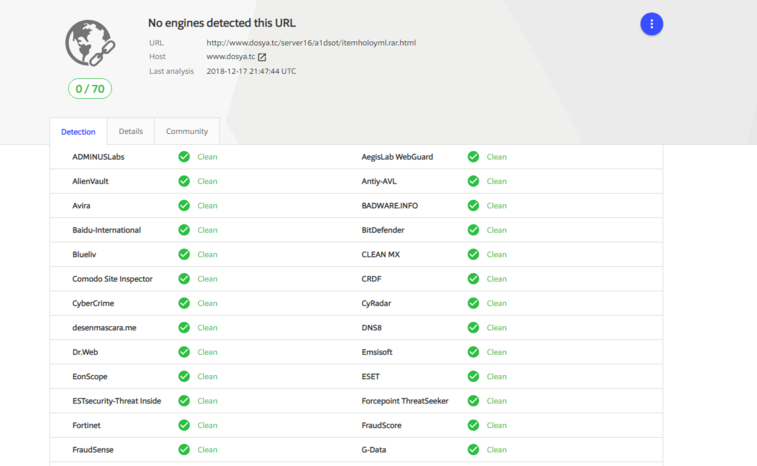Click the green check icon for Antiy-AVL
757x466 pixels.
[x=473, y=181]
